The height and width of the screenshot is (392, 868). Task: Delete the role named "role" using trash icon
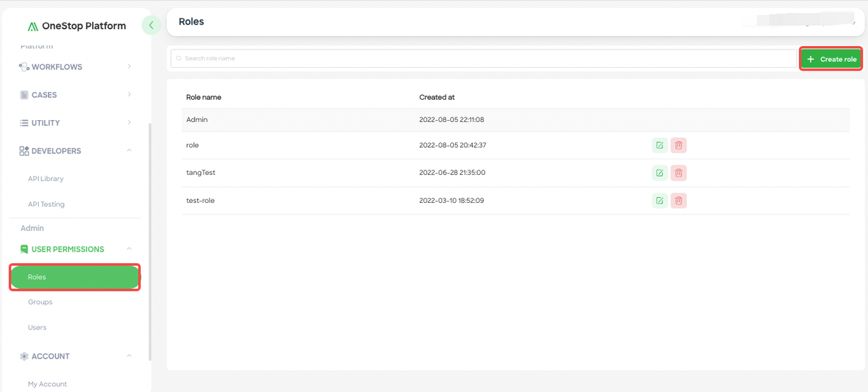[678, 144]
